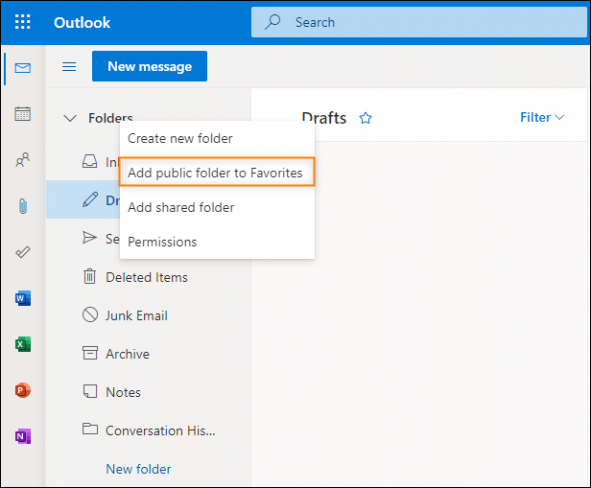Viewport: 591px width, 488px height.
Task: Launch OneNote from the sidebar
Action: (x=23, y=436)
